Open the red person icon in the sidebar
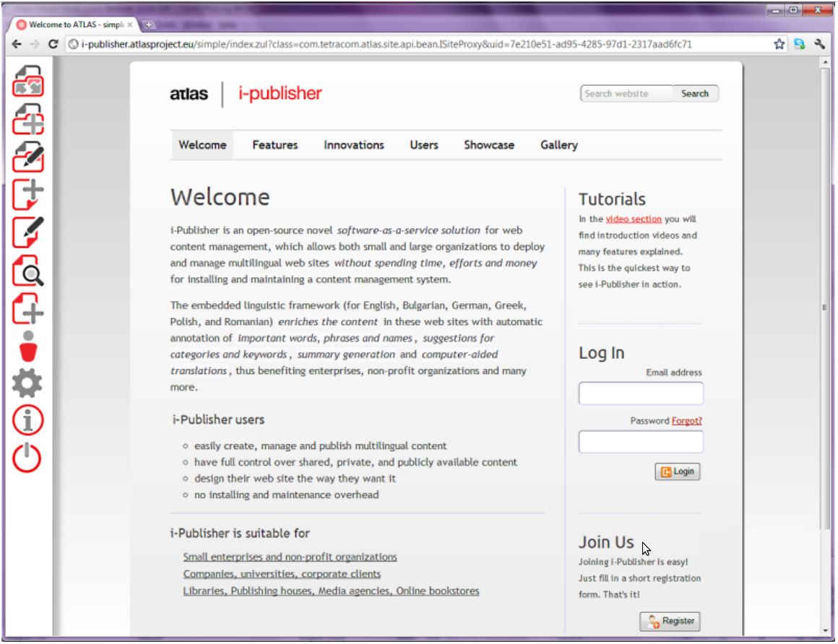Image resolution: width=838 pixels, height=644 pixels. click(x=28, y=346)
